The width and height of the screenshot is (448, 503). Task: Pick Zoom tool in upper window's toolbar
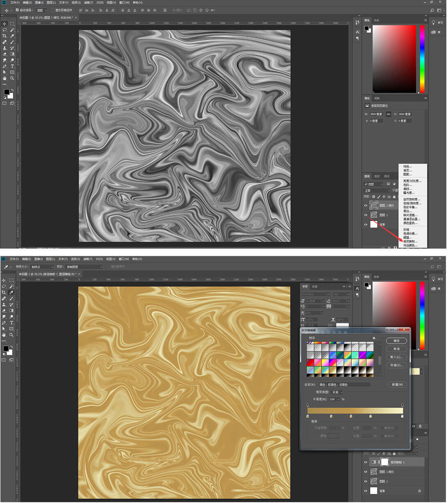pos(12,78)
